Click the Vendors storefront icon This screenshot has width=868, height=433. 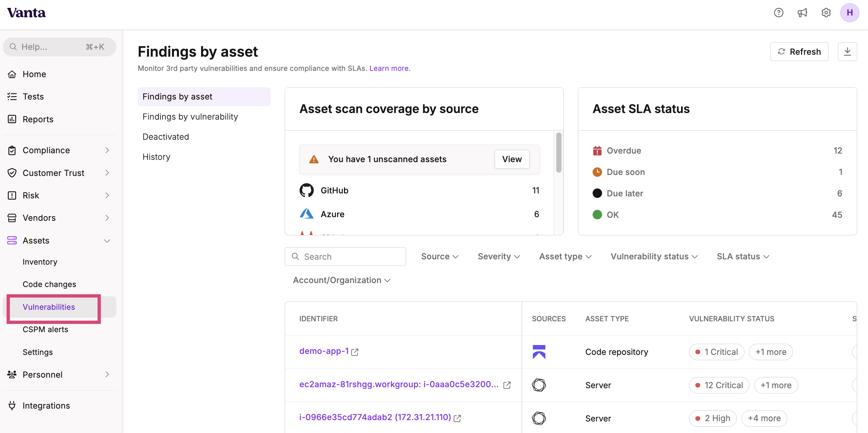tap(12, 218)
